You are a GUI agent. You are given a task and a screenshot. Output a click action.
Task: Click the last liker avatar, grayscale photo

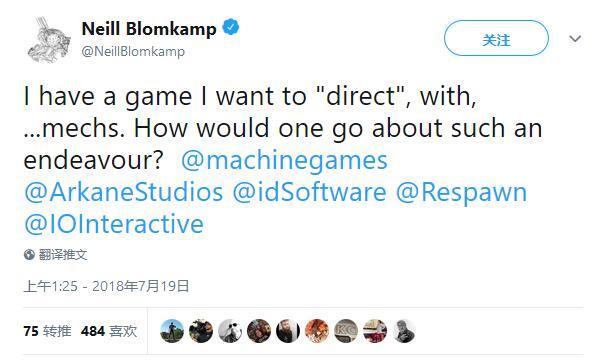coord(404,331)
